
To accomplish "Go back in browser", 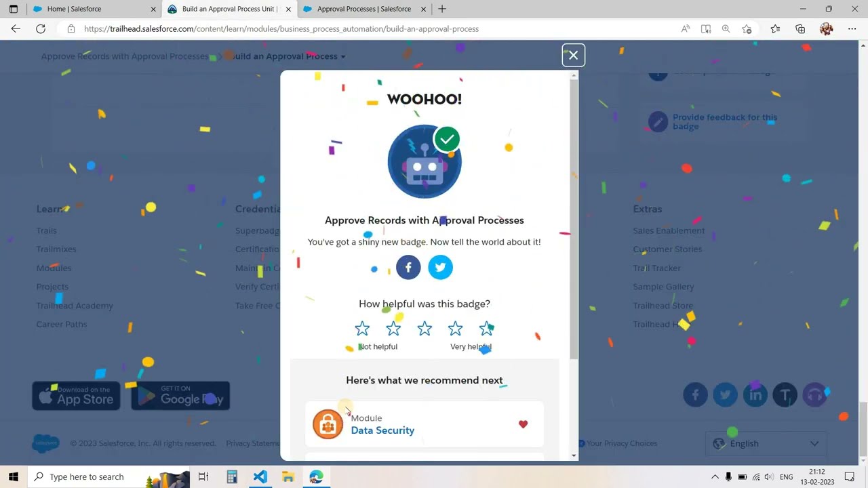I will click(x=16, y=28).
